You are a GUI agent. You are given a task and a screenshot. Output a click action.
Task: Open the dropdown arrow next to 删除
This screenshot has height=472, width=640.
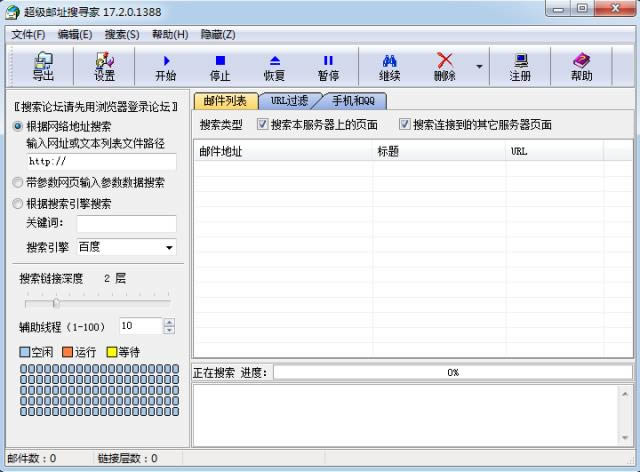478,67
